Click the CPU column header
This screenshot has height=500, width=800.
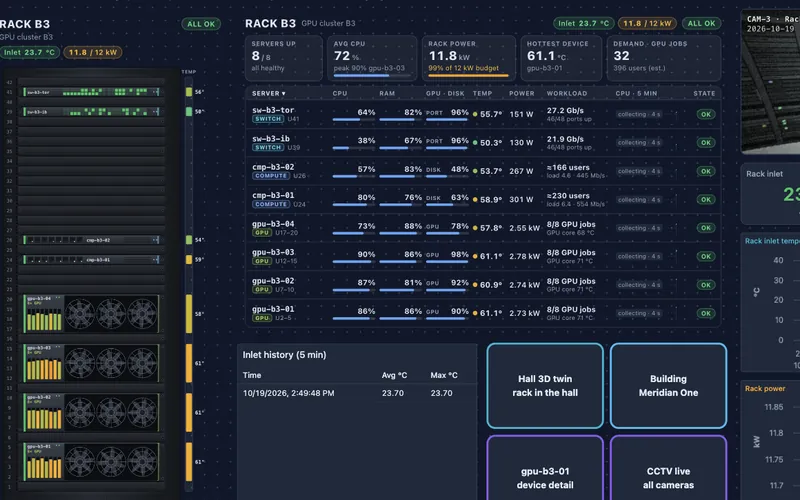340,93
